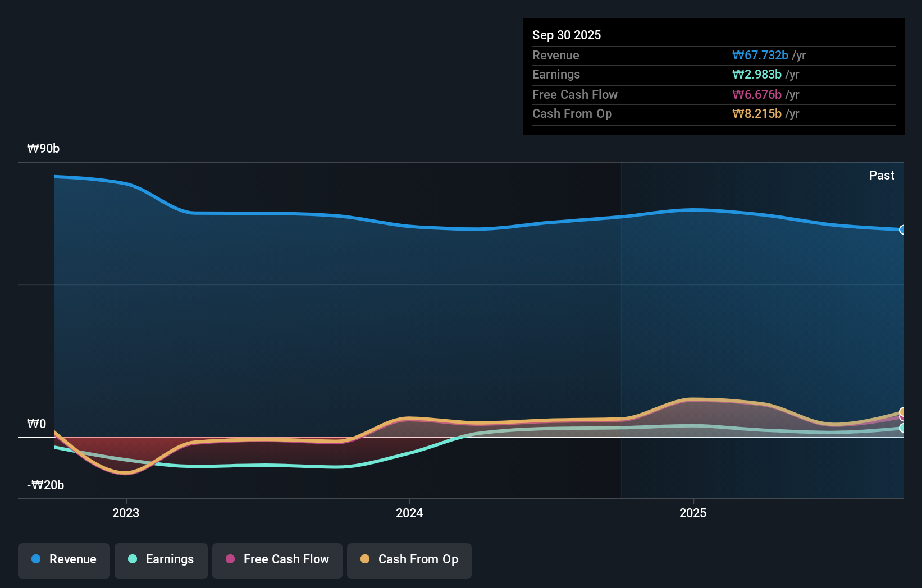Screen dimensions: 922x588
Task: Toggle the Revenue series via its legend button
Action: (x=63, y=559)
